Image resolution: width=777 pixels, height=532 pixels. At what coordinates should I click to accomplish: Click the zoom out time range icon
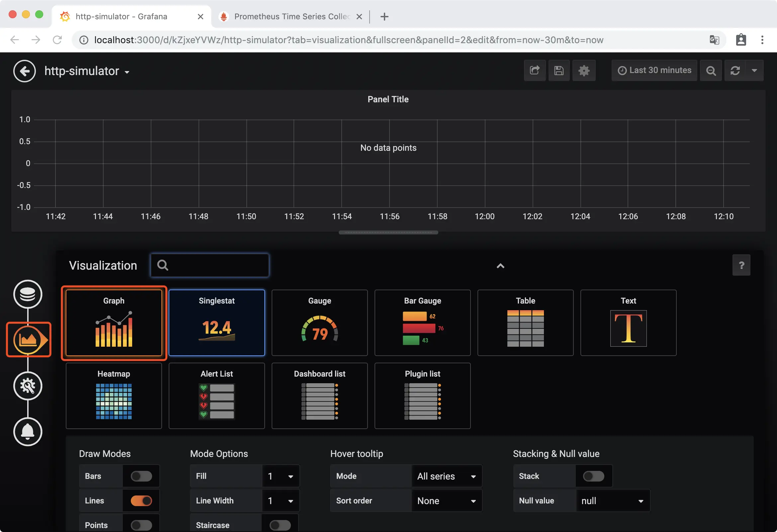(711, 70)
